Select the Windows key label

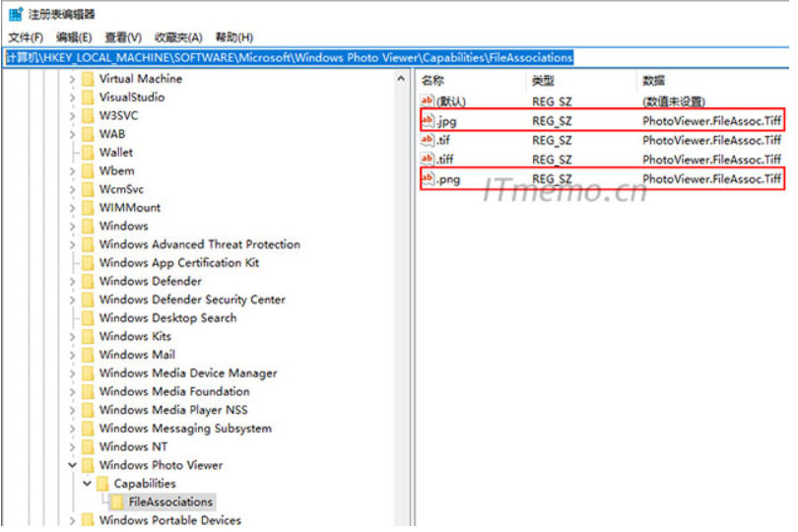tap(124, 226)
